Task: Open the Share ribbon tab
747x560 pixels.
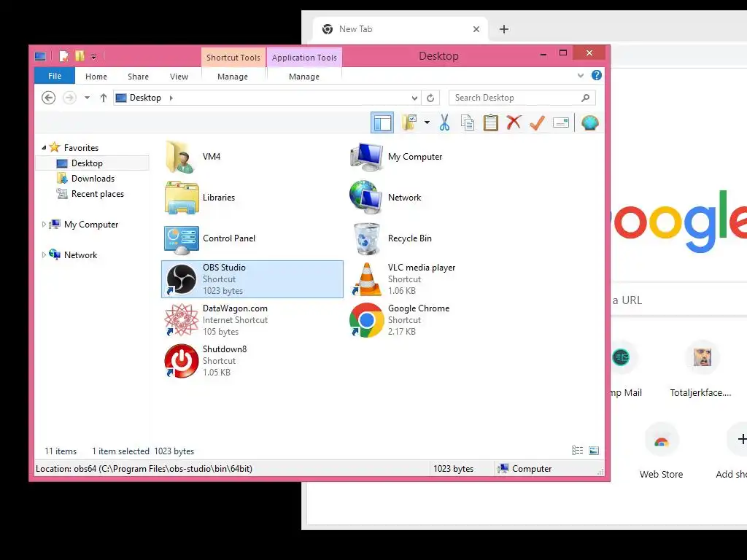Action: 138,76
